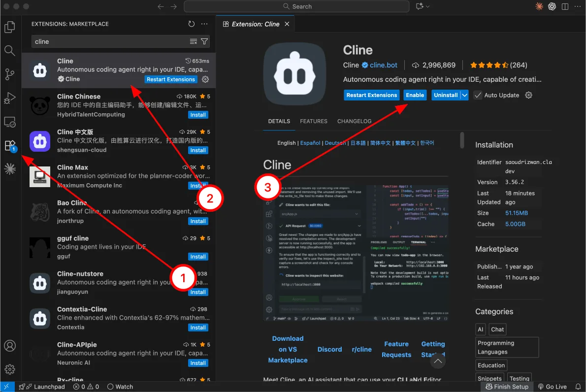
Task: Install the Cline Chinese extension
Action: click(x=198, y=115)
